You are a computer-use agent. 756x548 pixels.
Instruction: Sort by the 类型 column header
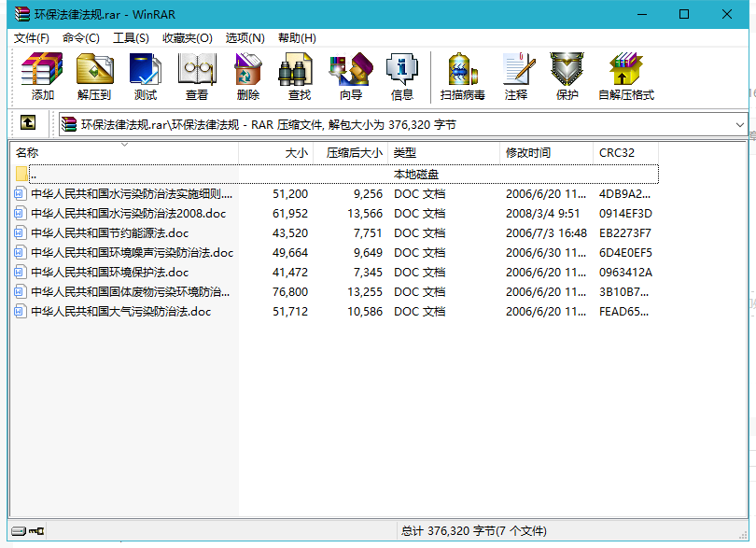pyautogui.click(x=444, y=153)
